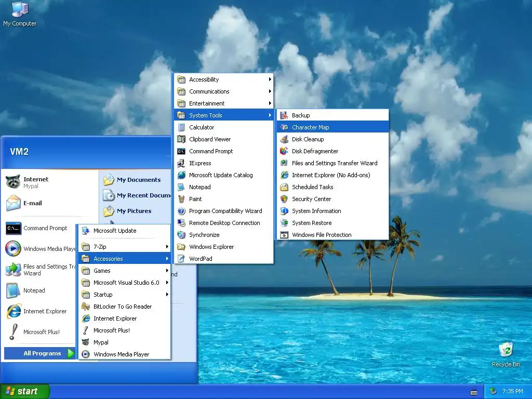Click the Character Map icon
Viewport: 532px width, 399px height.
tap(284, 127)
